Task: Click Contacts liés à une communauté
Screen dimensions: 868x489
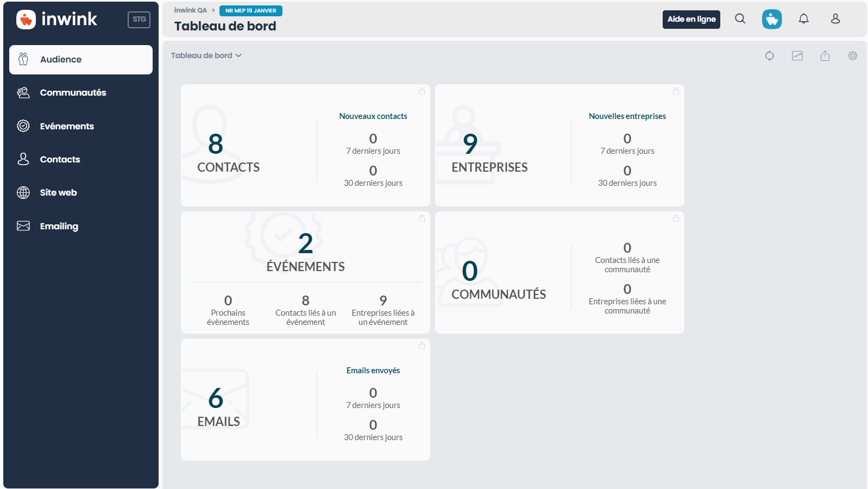Action: point(627,258)
